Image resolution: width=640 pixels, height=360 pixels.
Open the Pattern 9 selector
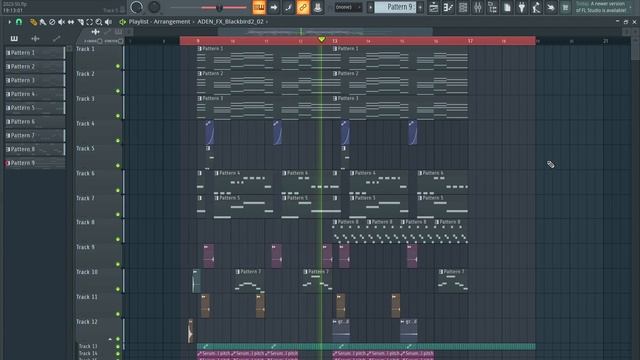point(395,7)
